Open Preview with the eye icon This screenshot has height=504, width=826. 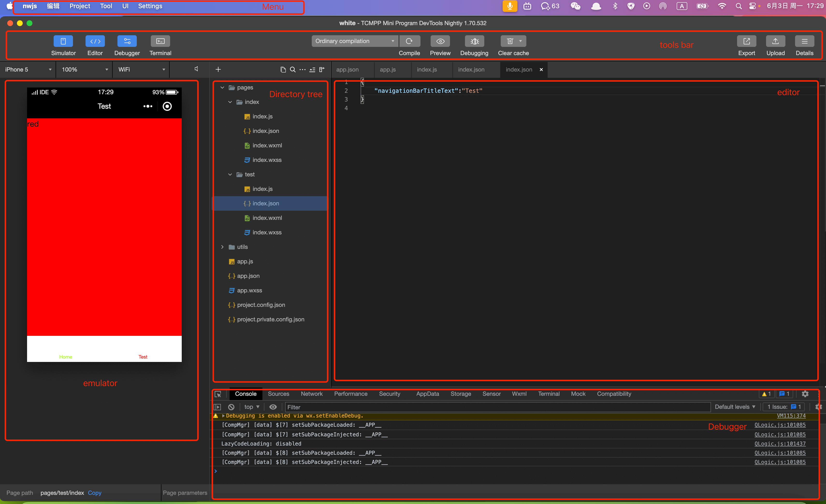point(440,41)
